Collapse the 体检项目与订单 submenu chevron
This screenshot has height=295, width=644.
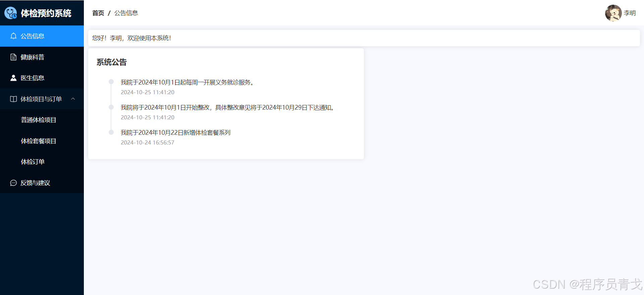click(73, 99)
